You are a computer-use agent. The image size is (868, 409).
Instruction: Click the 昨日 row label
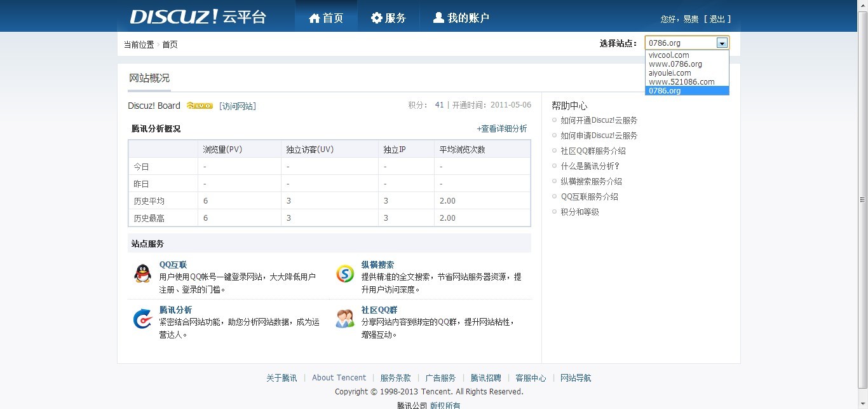141,184
